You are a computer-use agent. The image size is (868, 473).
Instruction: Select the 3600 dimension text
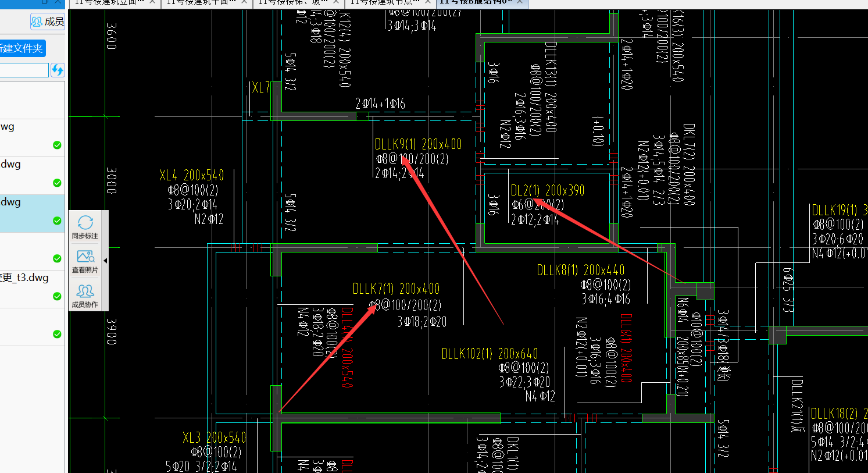[x=112, y=36]
